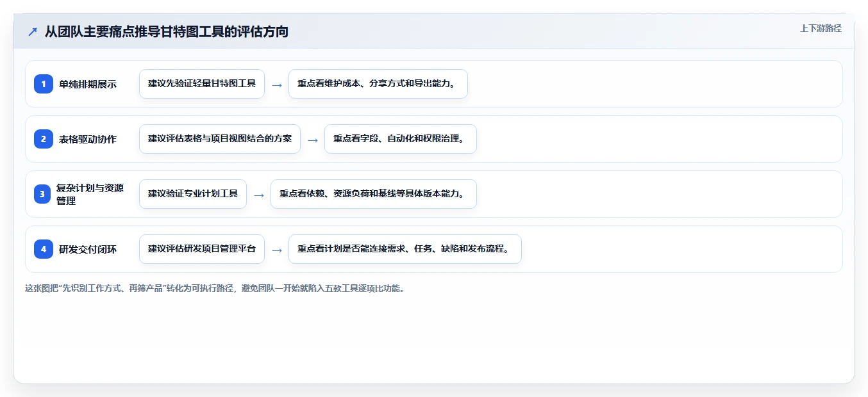Screen dimensions: 868x397
Task: Click the 重点看维护成本、分享方式和导出能力 box
Action: coord(378,84)
